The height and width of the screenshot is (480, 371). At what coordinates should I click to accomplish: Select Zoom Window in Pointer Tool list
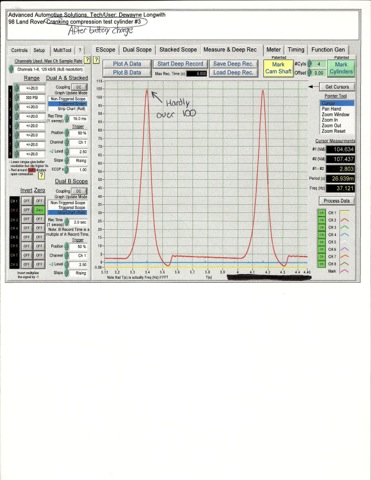click(x=335, y=114)
